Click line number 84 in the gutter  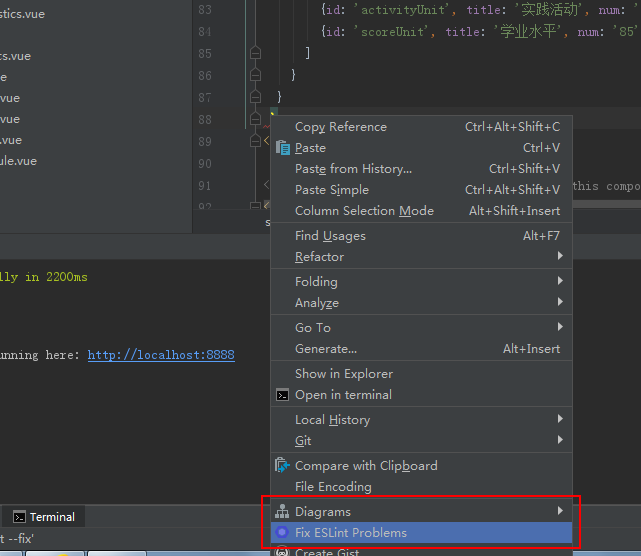click(x=204, y=31)
